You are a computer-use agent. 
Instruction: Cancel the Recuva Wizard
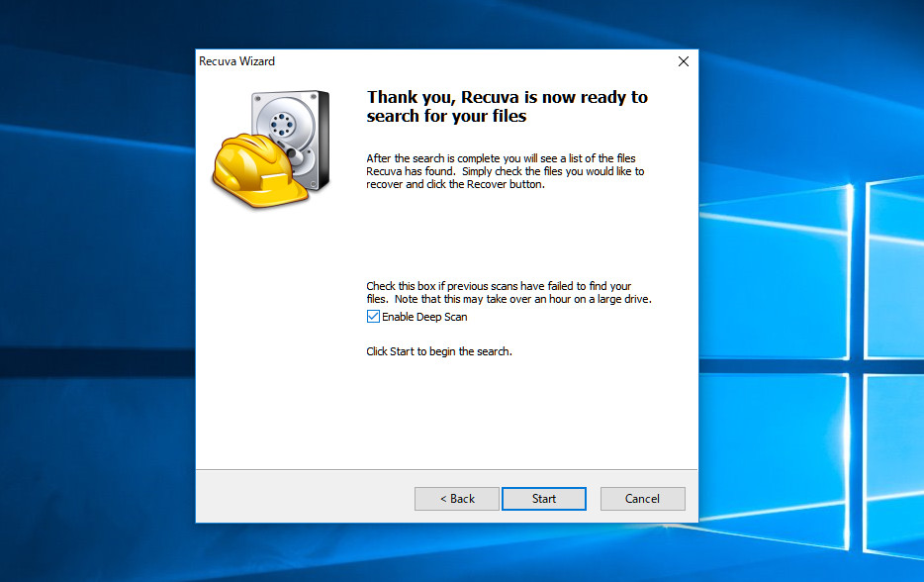tap(642, 499)
